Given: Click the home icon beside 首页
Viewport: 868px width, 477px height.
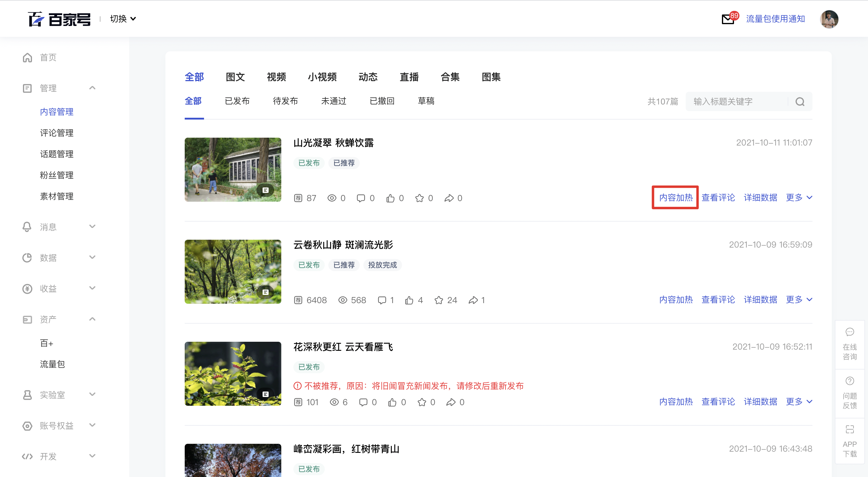Looking at the screenshot, I should click(x=27, y=58).
